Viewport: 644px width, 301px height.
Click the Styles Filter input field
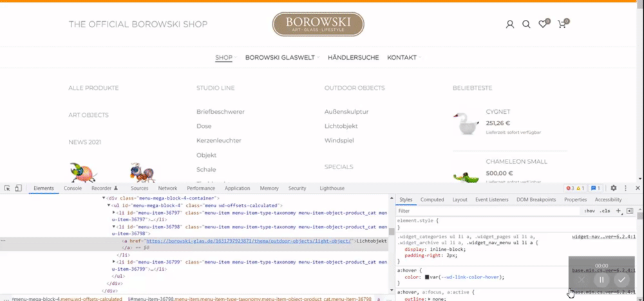click(488, 211)
